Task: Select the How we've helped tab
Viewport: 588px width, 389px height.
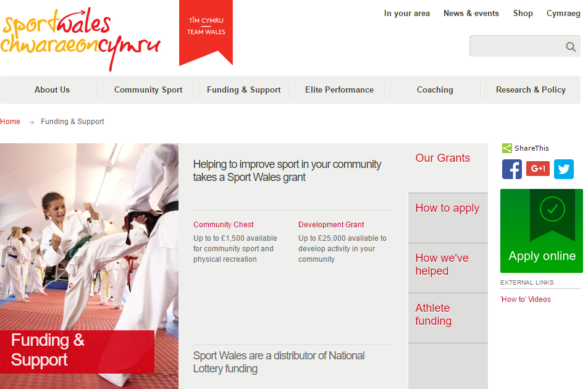Action: tap(448, 268)
